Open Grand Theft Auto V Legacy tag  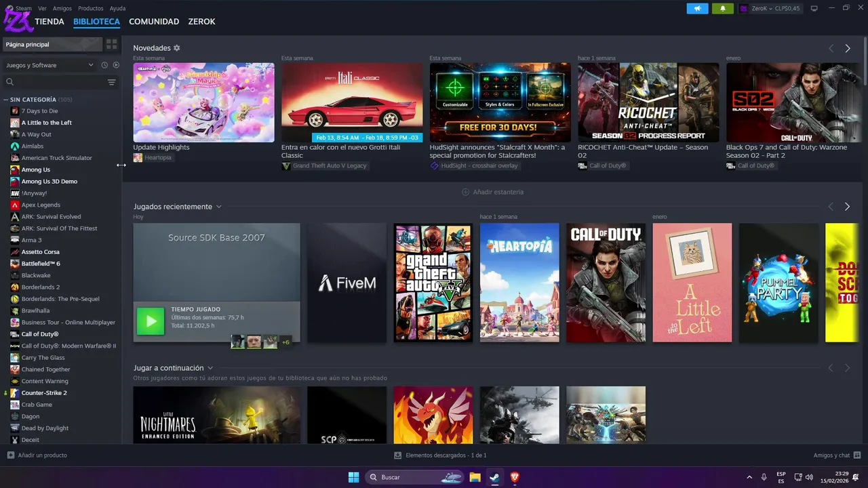click(x=325, y=165)
